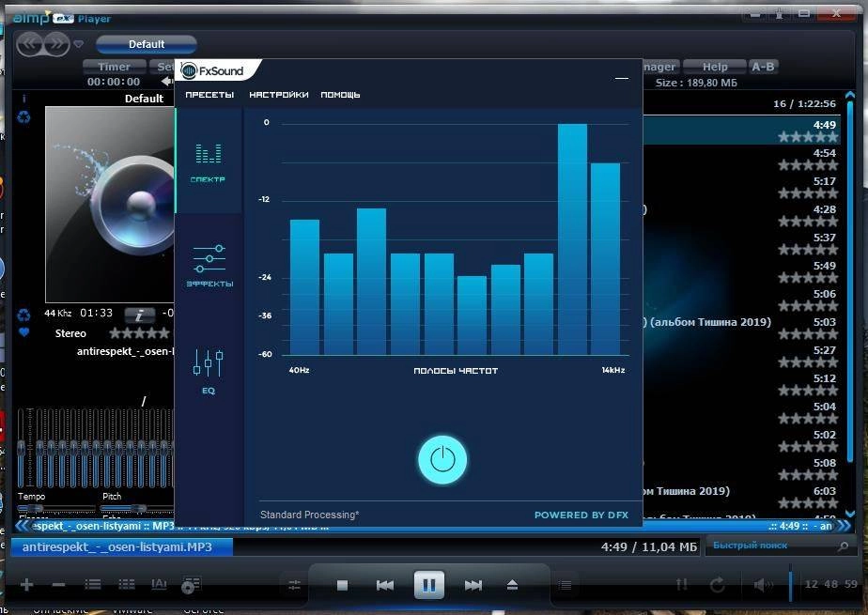Image resolution: width=868 pixels, height=615 pixels.
Task: Mute the AIMP volume speaker icon
Action: (x=762, y=585)
